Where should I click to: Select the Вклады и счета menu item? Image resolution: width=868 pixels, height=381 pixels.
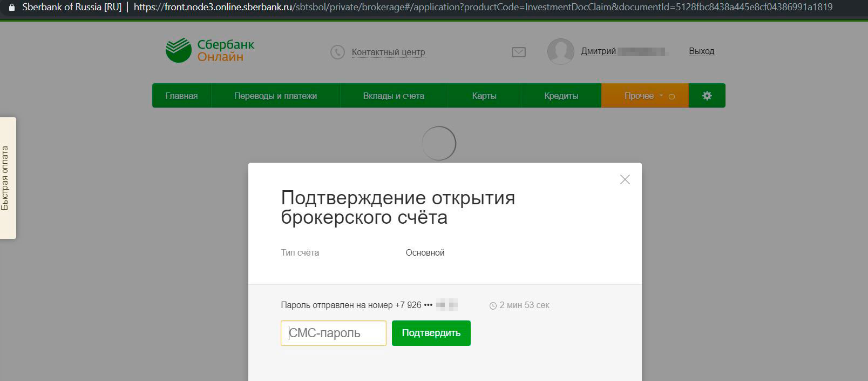(x=394, y=96)
